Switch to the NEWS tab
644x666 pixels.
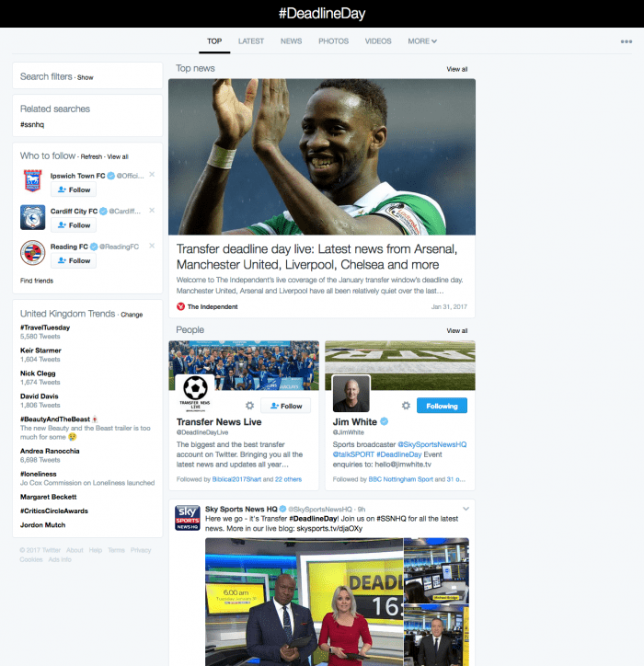291,41
